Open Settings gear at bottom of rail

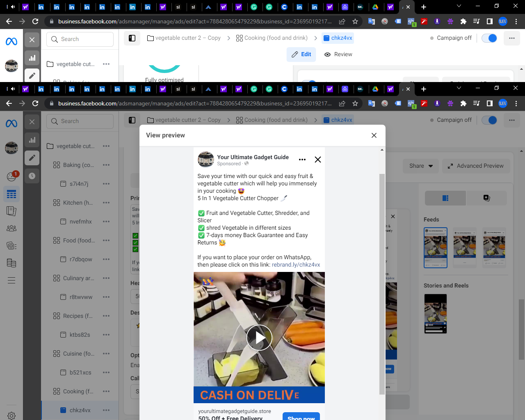pyautogui.click(x=11, y=416)
